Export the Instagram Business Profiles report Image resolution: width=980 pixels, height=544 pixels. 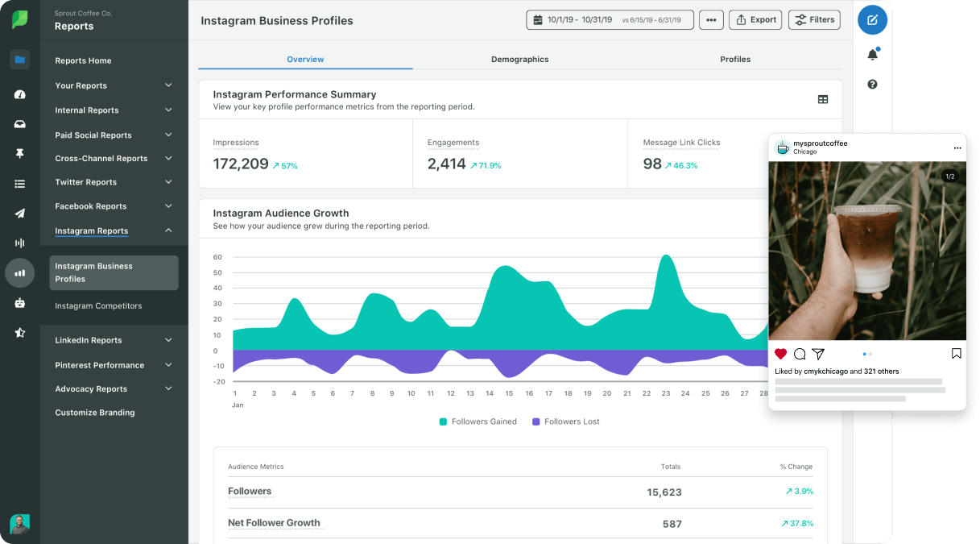click(755, 19)
